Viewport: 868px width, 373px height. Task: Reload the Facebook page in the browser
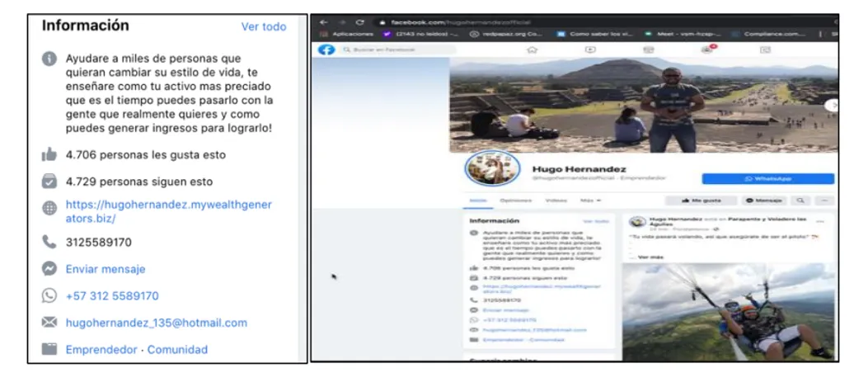tap(360, 22)
